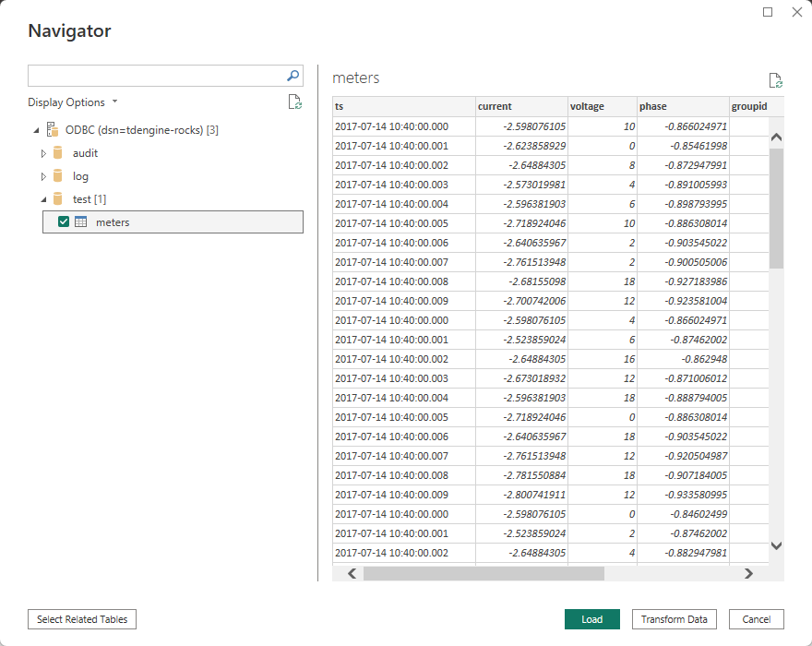Click the meters table icon
Screen dimensions: 812x646
[80, 222]
